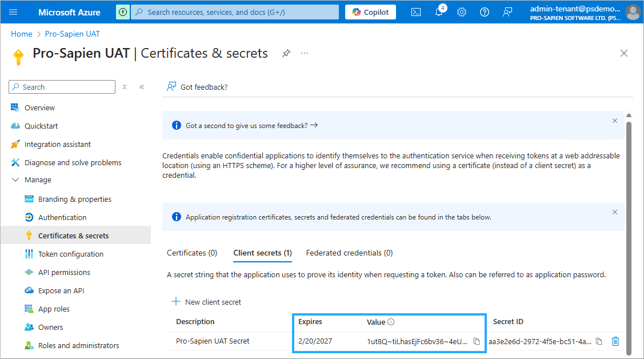Switch to the Certificates (0) tab

pos(192,253)
